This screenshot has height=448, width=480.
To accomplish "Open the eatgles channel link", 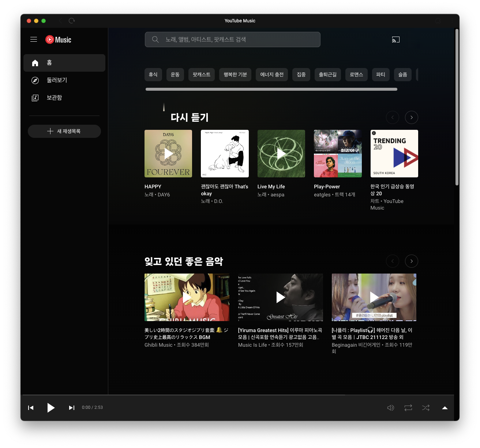I will (322, 195).
